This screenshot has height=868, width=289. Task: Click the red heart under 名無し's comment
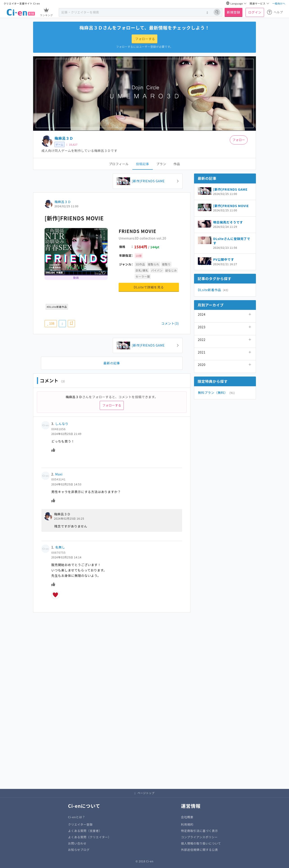pos(56,595)
